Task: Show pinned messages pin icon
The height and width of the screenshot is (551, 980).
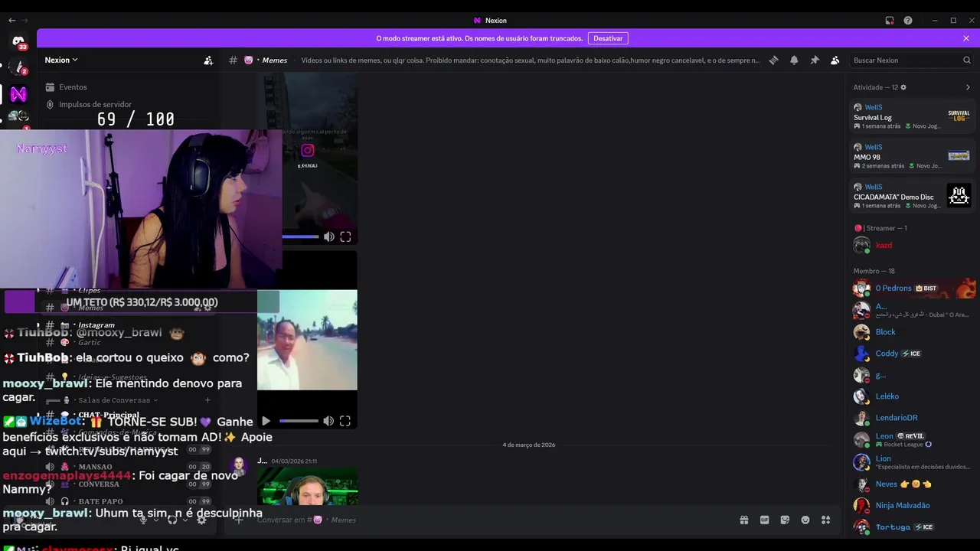Action: point(815,60)
